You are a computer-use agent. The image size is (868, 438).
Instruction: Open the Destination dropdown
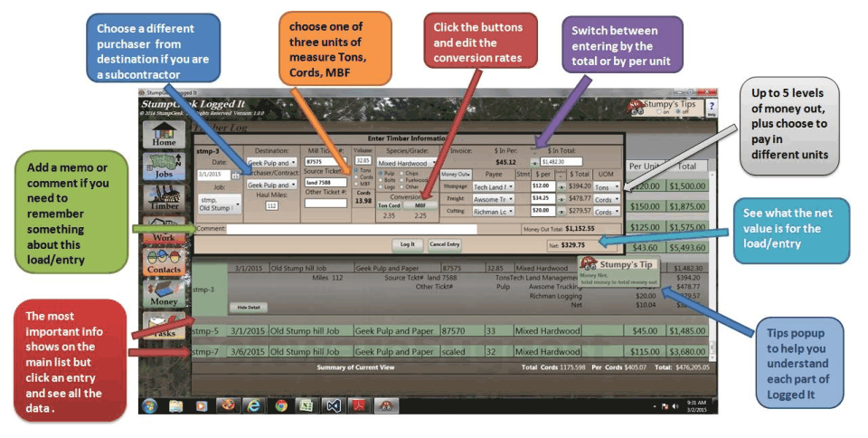pos(271,163)
